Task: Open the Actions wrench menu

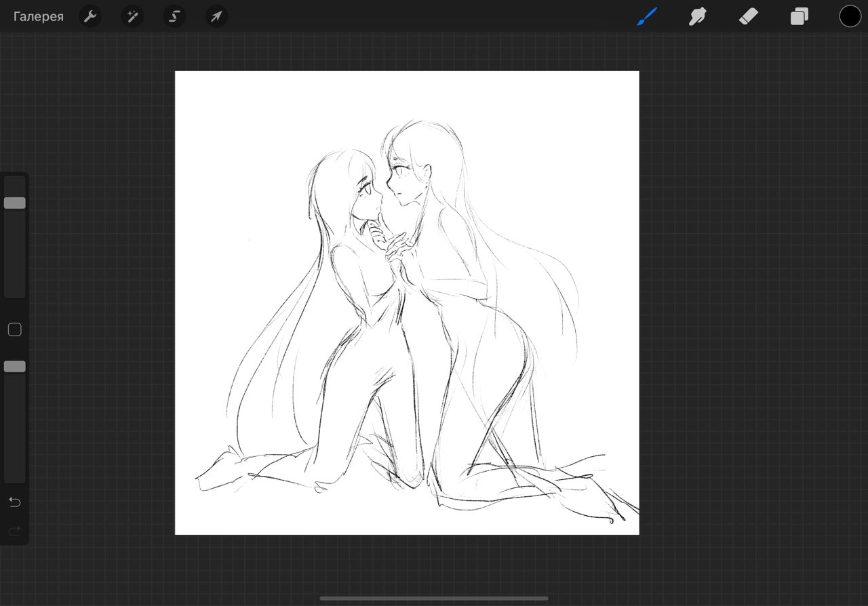Action: pyautogui.click(x=90, y=16)
